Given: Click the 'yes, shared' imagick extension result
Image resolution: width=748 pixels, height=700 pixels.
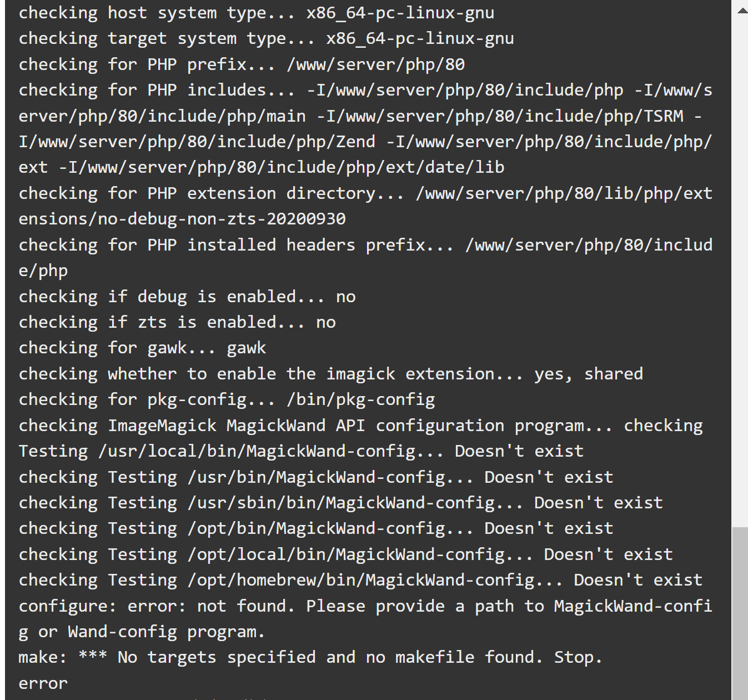Looking at the screenshot, I should (589, 374).
